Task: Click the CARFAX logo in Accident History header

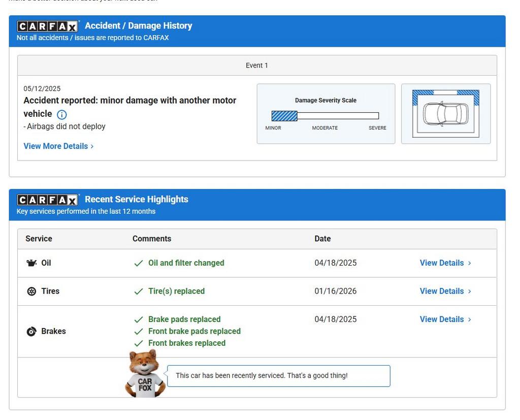Action: point(48,26)
